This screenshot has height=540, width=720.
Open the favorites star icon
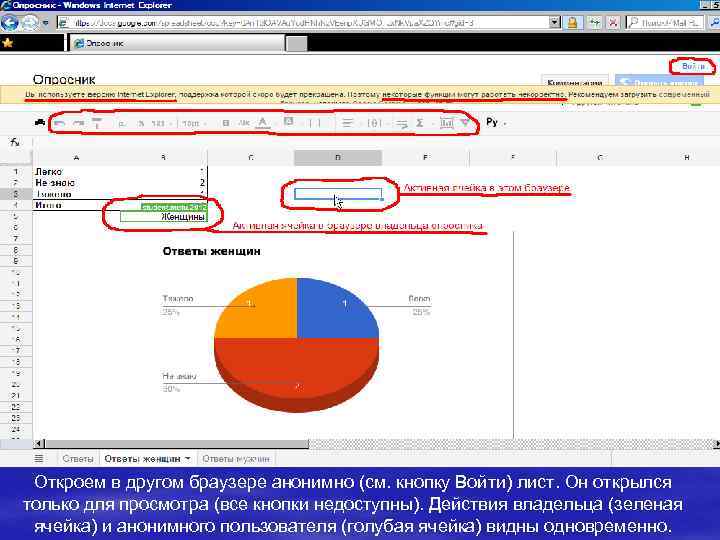tap(8, 43)
